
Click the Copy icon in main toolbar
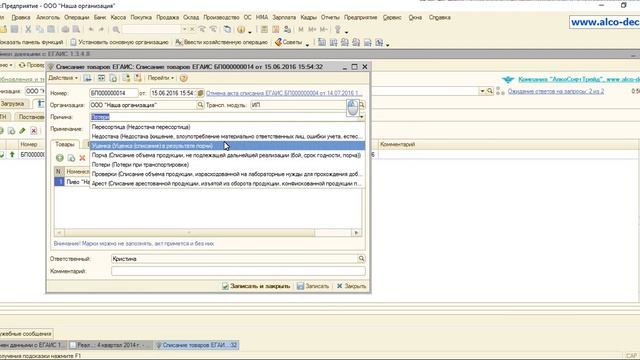click(40, 29)
